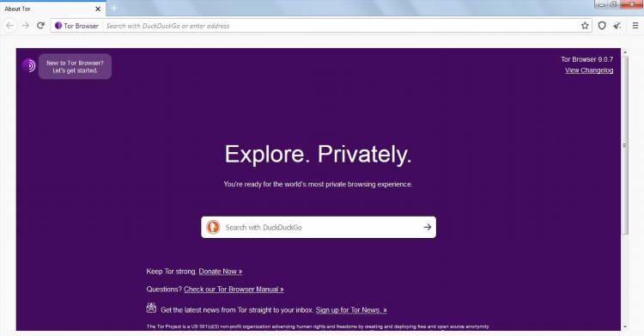
Task: Close the About Tor tab
Action: click(x=98, y=9)
